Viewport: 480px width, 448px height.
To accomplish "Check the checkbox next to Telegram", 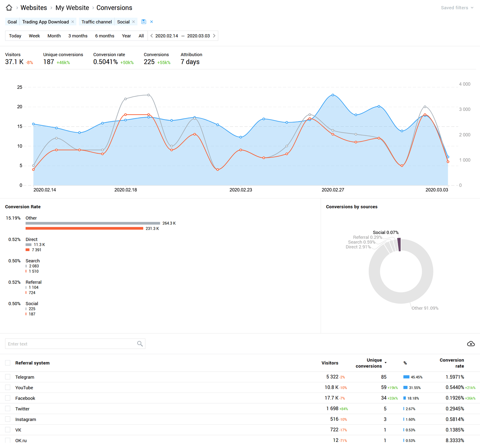I will tap(7, 377).
